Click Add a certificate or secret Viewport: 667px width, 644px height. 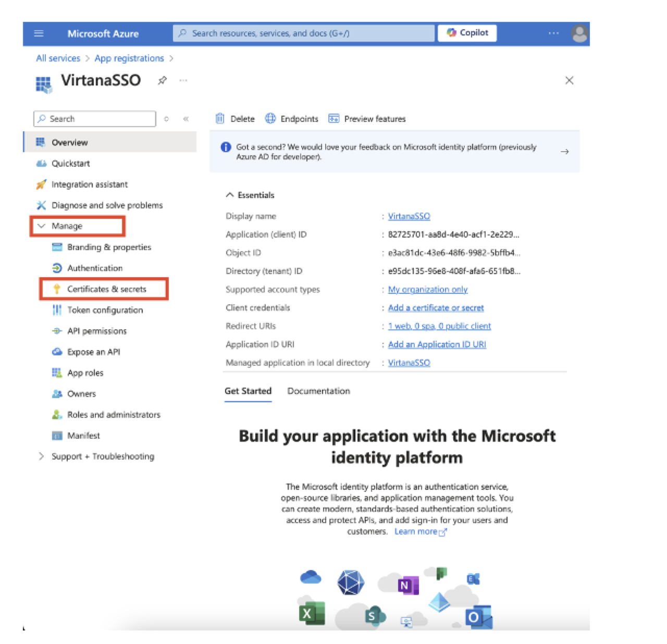coord(436,307)
